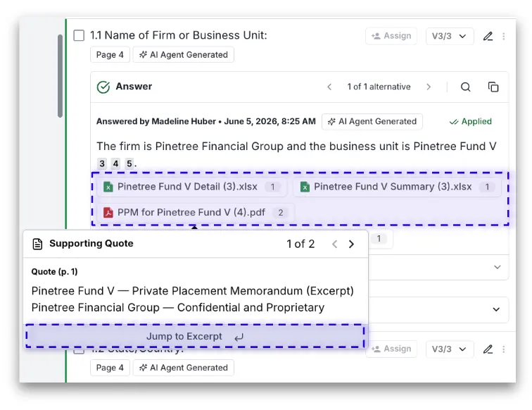The image size is (532, 410).
Task: Copy the answer using the copy icon
Action: (x=493, y=87)
